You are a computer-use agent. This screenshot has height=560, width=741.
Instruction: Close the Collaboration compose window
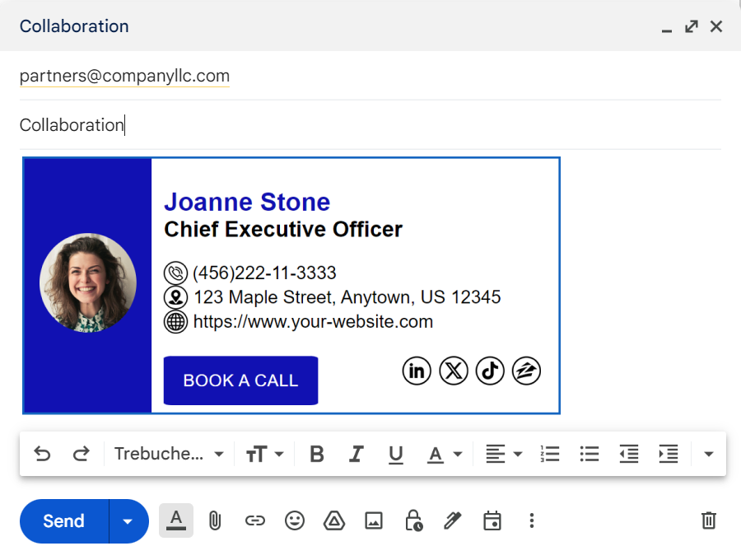click(x=716, y=26)
